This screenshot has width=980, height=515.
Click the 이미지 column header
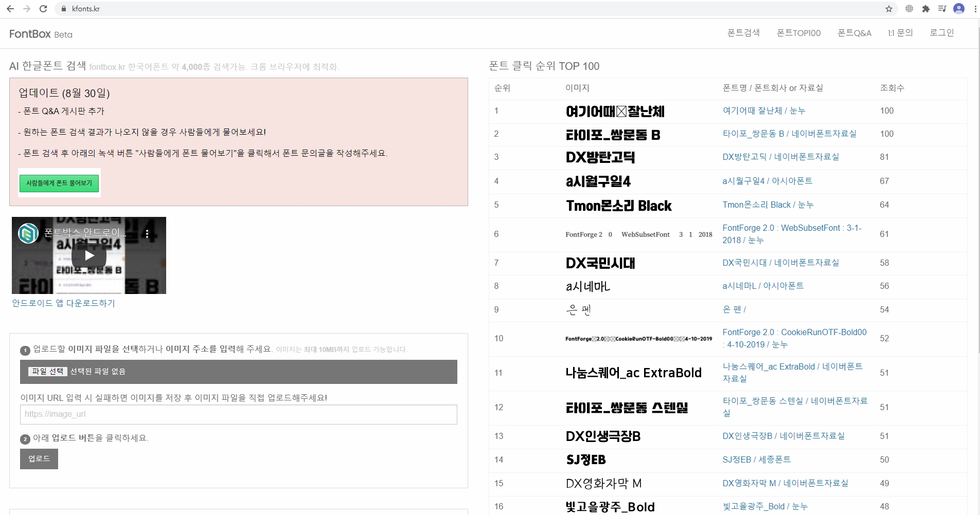(x=577, y=88)
